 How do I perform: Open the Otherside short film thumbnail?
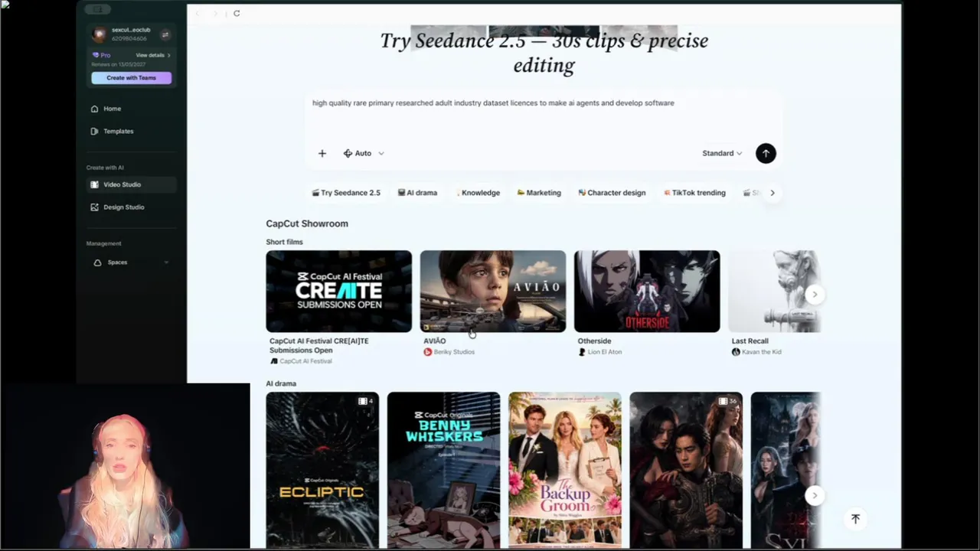point(647,291)
